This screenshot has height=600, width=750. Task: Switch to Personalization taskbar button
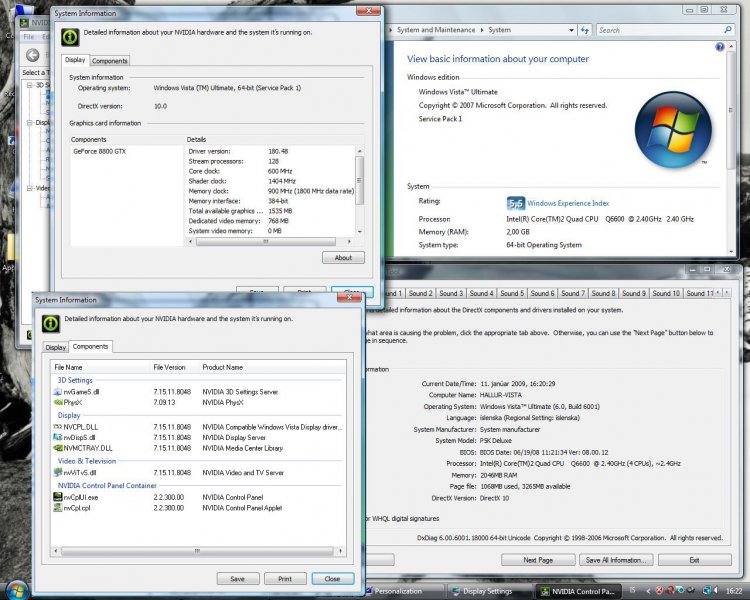[404, 591]
